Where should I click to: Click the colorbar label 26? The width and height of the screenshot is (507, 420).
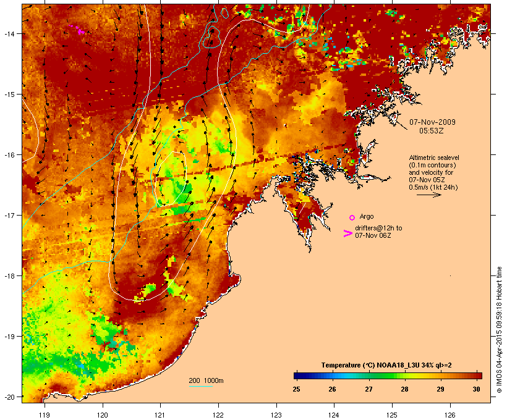point(332,389)
